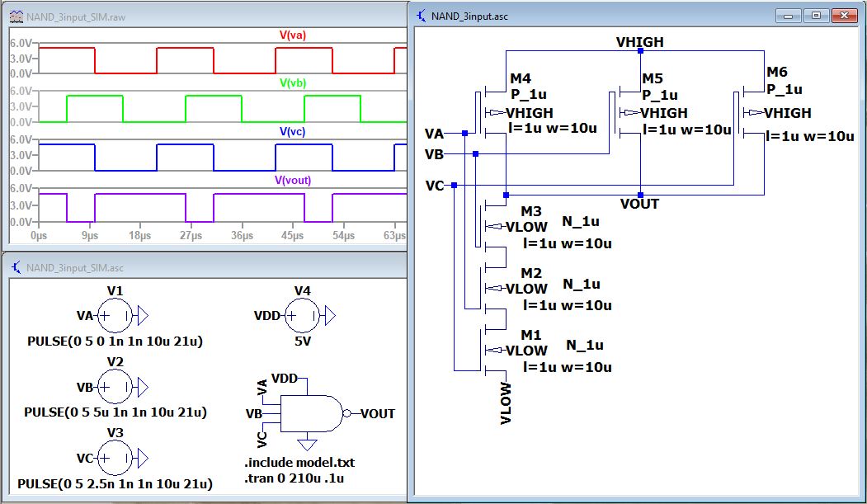The height and width of the screenshot is (504, 867).
Task: Select the V2 voltage source symbol
Action: pos(115,386)
